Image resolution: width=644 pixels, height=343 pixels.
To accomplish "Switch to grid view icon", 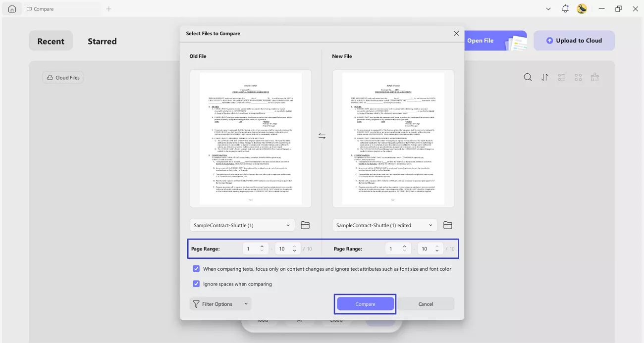I will tap(578, 77).
